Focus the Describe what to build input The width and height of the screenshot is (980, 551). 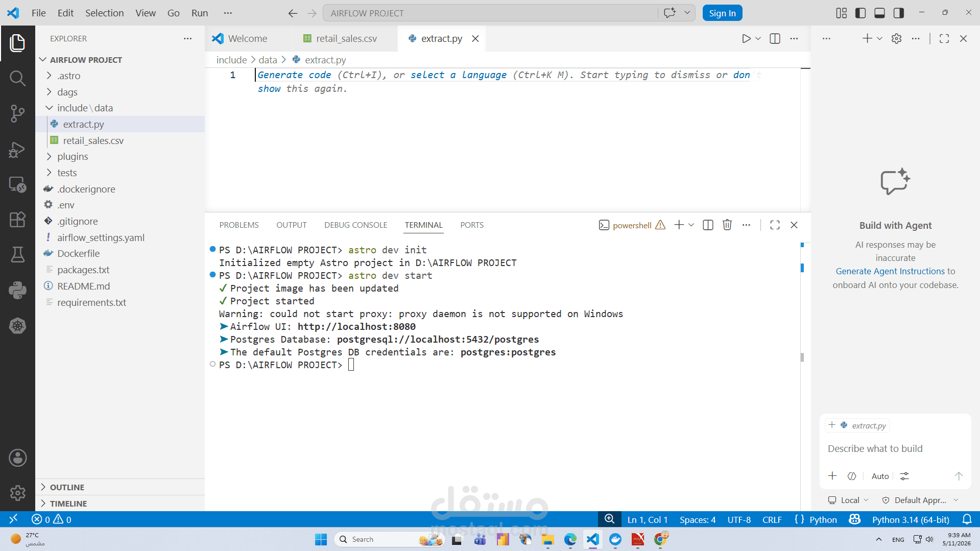click(895, 448)
